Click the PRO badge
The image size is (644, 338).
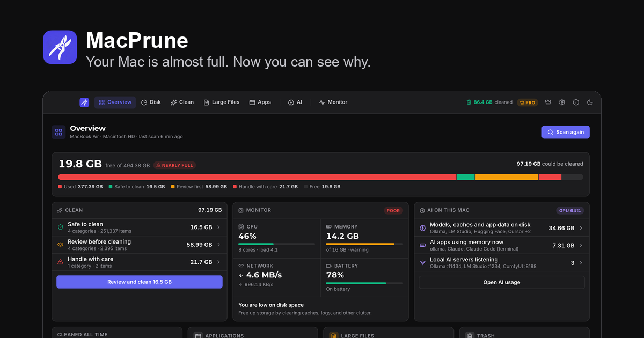(x=528, y=102)
